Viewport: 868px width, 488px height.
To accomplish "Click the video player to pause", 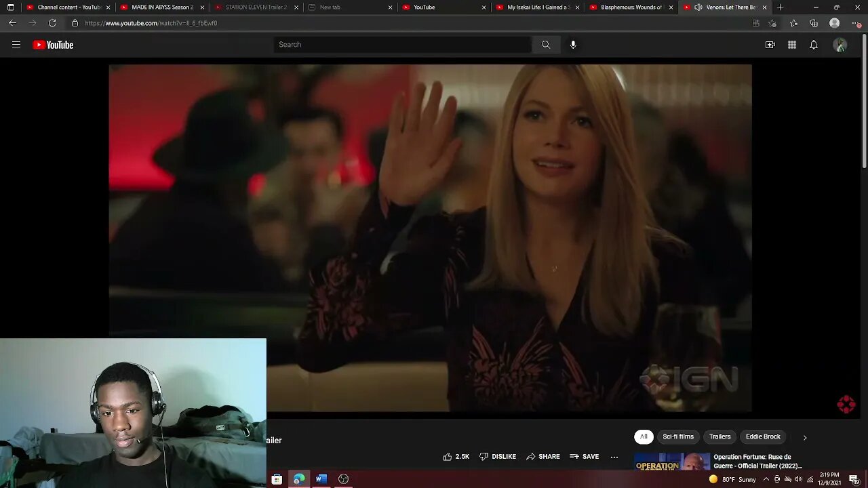I will (430, 238).
